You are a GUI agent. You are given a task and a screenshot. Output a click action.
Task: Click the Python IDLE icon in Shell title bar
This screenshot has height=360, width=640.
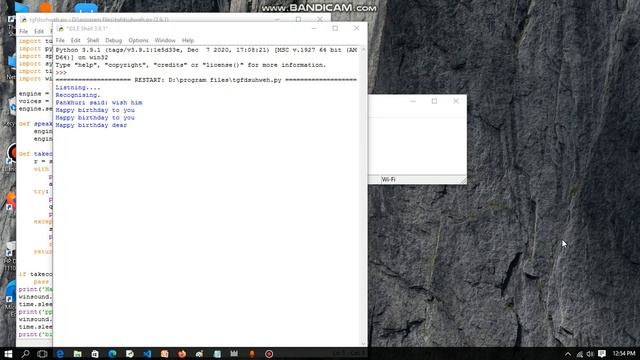coord(61,29)
